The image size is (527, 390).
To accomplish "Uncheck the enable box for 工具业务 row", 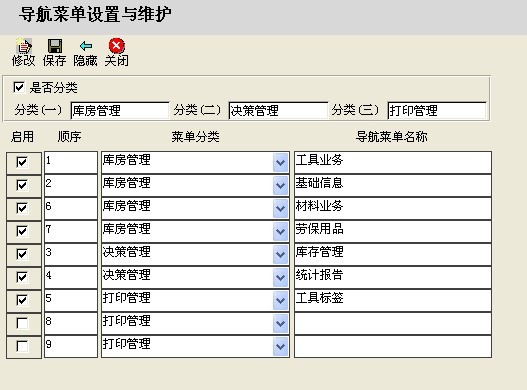I will pos(22,163).
